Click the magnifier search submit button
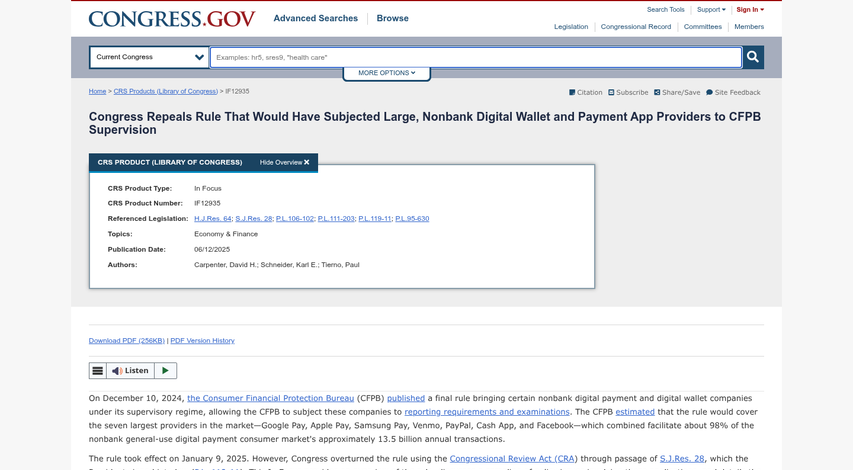 (x=753, y=57)
